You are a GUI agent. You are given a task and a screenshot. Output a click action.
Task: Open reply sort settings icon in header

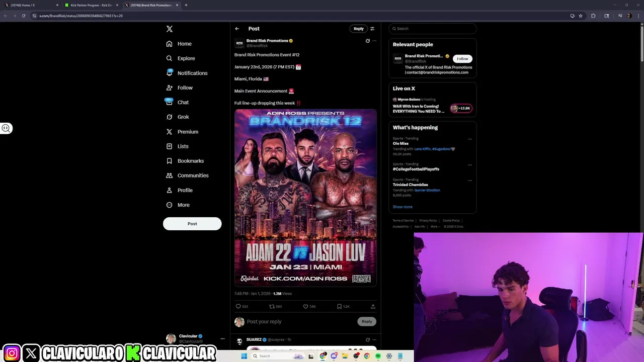(372, 29)
